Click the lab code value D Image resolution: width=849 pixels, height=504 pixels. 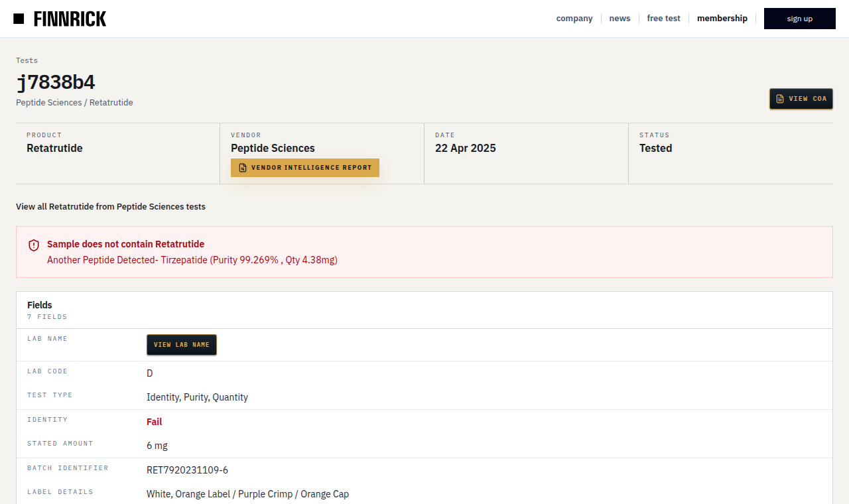(150, 373)
